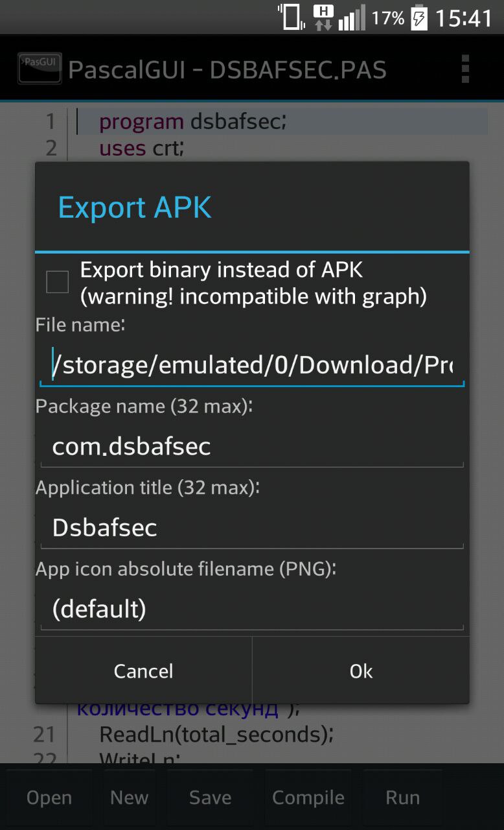Image resolution: width=504 pixels, height=830 pixels.
Task: Tap the Run toolbar button
Action: pyautogui.click(x=402, y=798)
